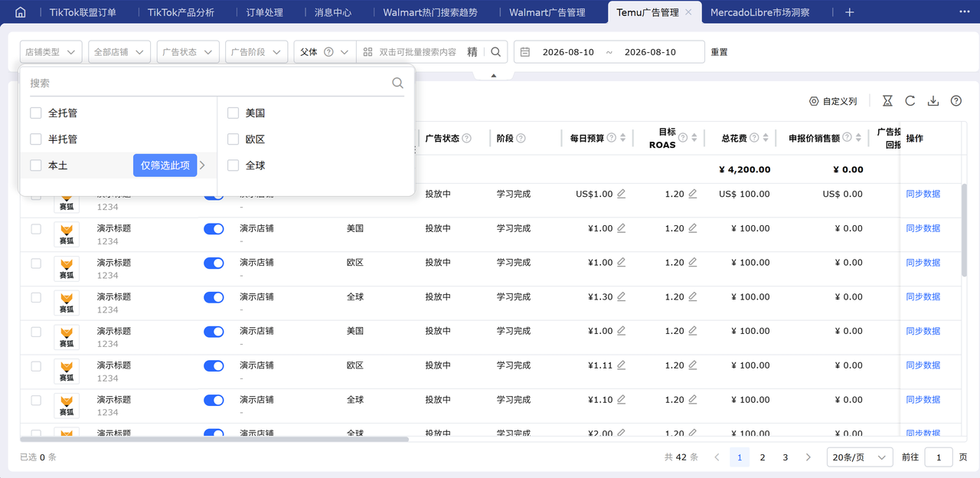This screenshot has width=980, height=478.
Task: Click the 重置 reset button
Action: click(719, 52)
